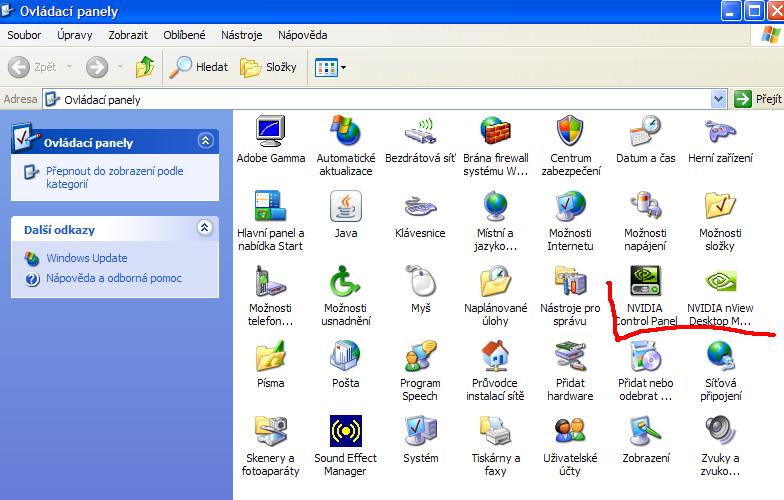Image resolution: width=784 pixels, height=500 pixels.
Task: Open Centrum zabezpečení security icon
Action: tap(570, 131)
